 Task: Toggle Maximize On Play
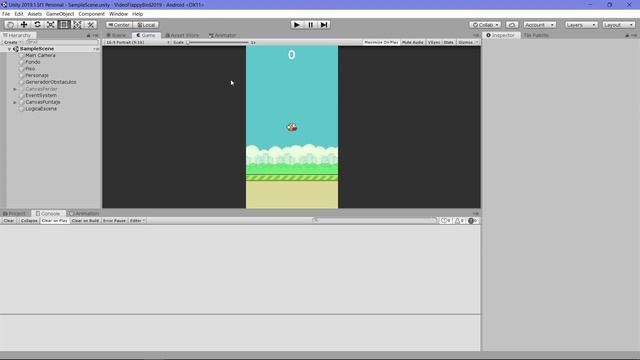tap(381, 42)
